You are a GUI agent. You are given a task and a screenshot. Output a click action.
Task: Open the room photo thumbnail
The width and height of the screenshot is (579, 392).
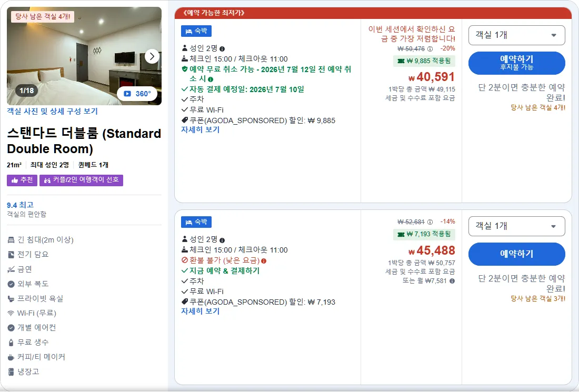click(84, 56)
